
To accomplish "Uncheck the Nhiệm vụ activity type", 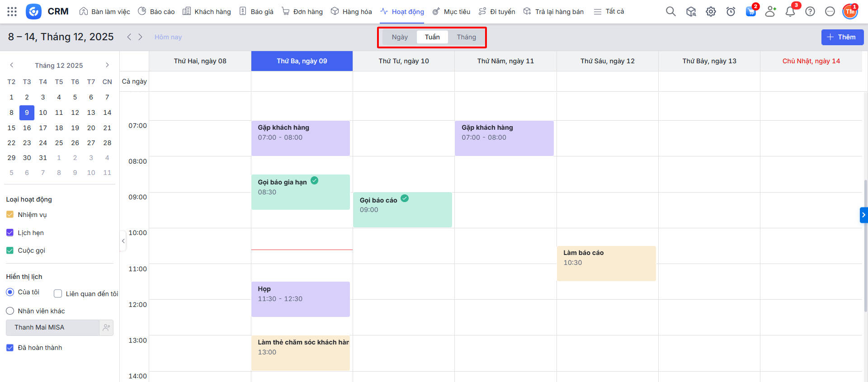I will (10, 215).
